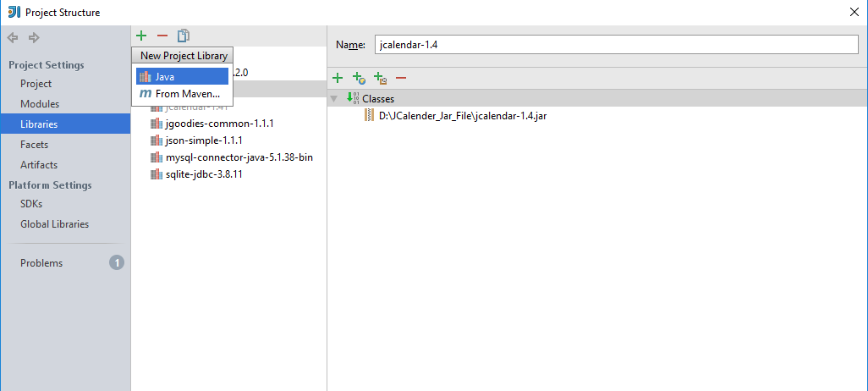Click the copy library icon
This screenshot has width=868, height=391.
pos(184,36)
